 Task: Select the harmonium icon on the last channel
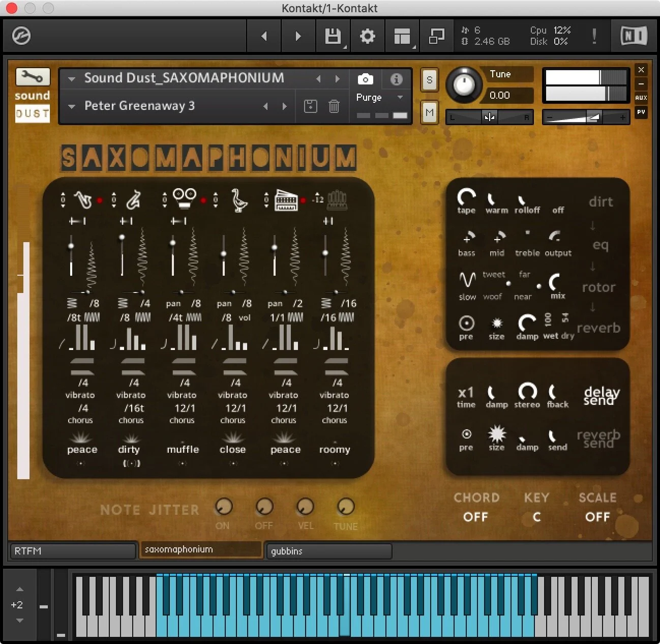click(x=338, y=200)
